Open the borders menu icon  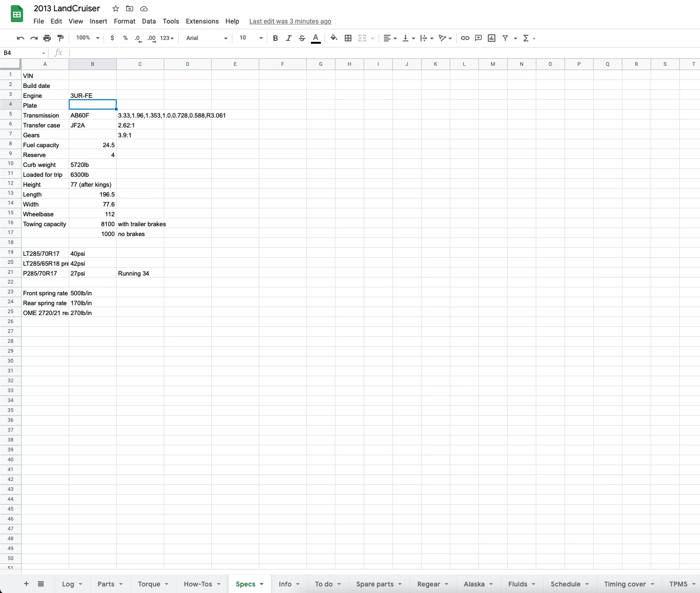(x=348, y=38)
